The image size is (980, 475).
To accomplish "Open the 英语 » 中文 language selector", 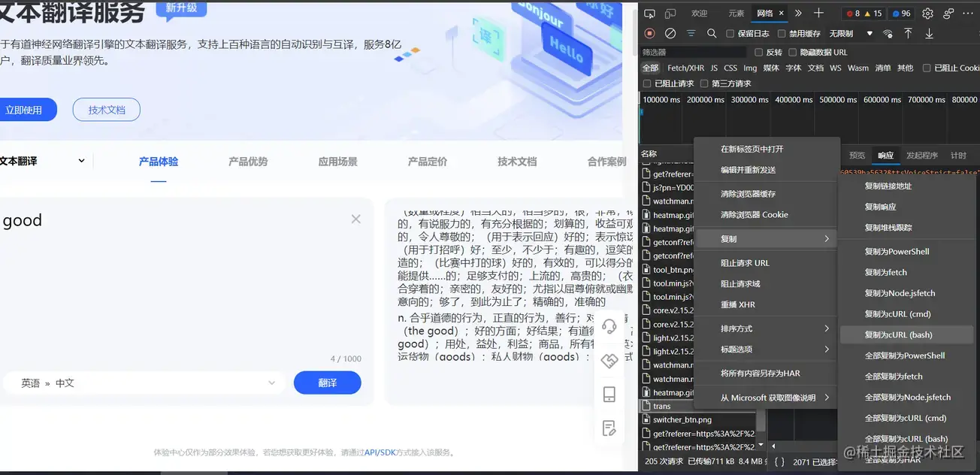I will coord(143,383).
